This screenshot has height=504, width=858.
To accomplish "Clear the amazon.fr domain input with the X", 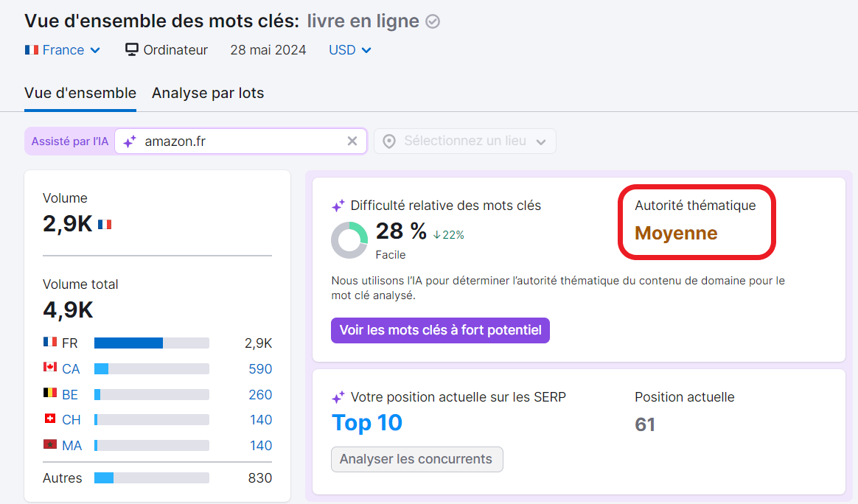I will pos(352,141).
